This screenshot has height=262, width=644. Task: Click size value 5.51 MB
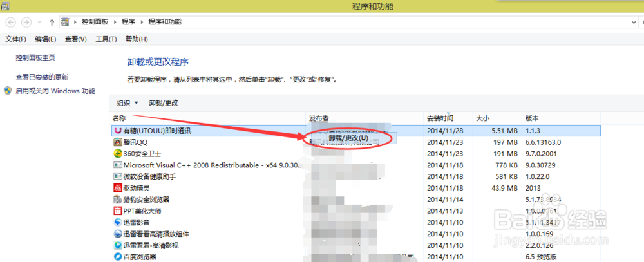click(504, 131)
